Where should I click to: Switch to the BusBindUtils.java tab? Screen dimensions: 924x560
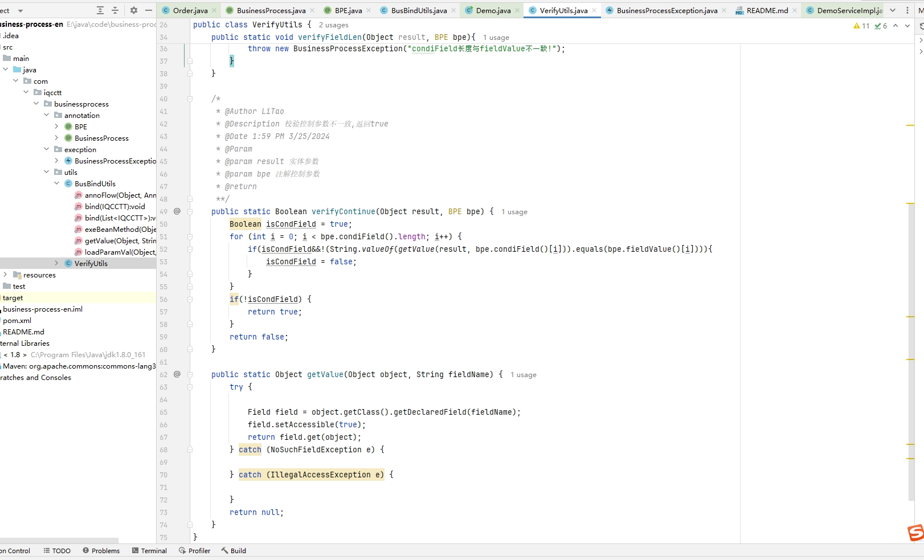pos(419,10)
